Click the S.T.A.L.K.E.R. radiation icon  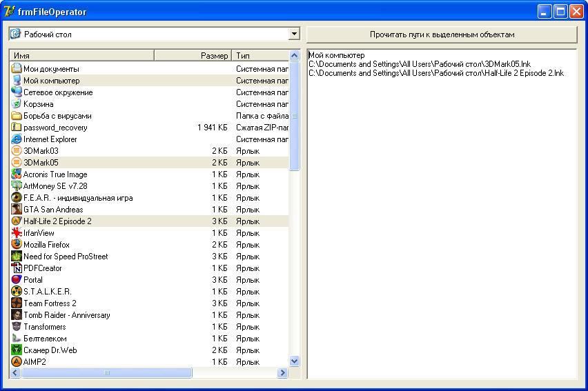tap(17, 291)
